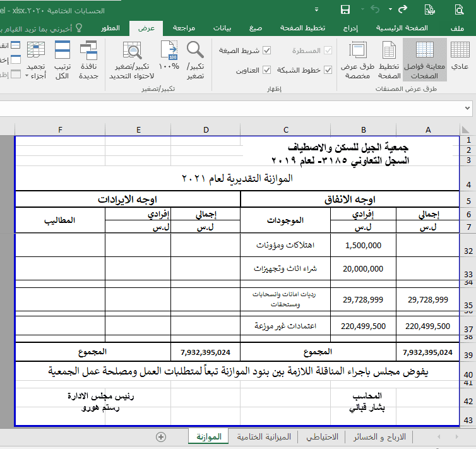Open the Zoom (تكبير/تصغير) dialog

coord(195,59)
